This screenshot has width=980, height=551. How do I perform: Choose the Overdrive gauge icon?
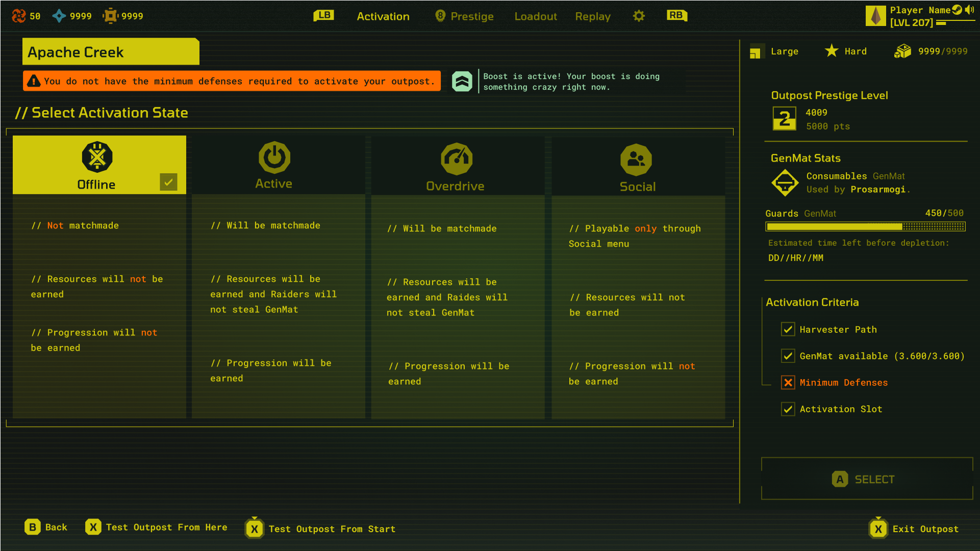(x=457, y=159)
